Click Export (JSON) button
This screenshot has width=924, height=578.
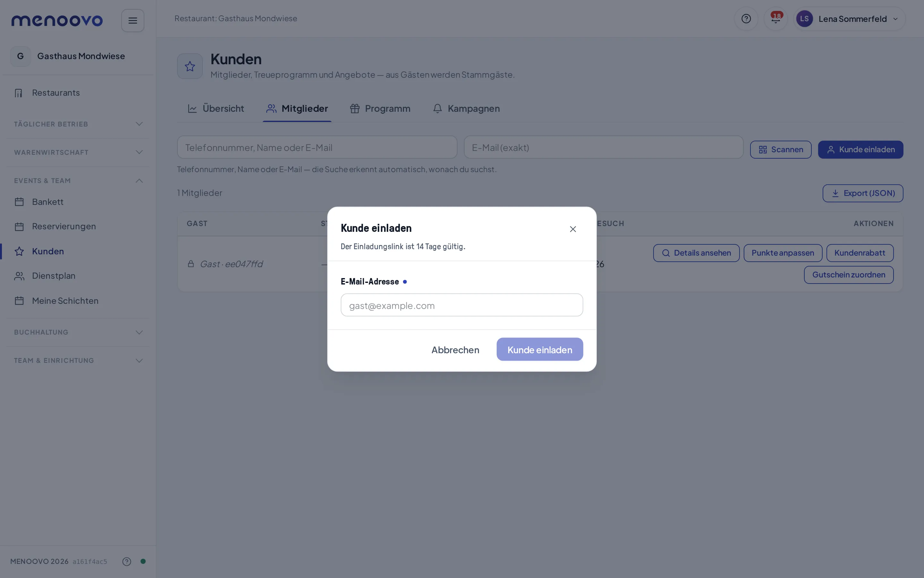[x=863, y=193]
